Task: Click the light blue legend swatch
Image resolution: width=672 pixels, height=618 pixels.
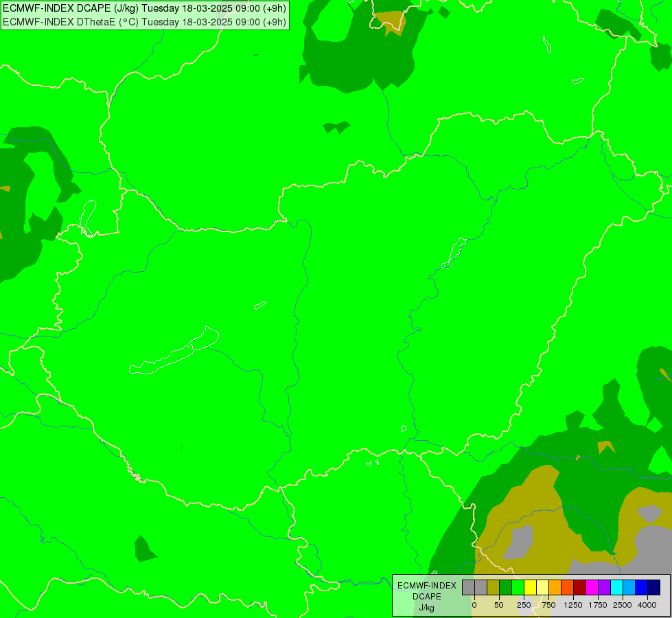Action: pyautogui.click(x=629, y=587)
